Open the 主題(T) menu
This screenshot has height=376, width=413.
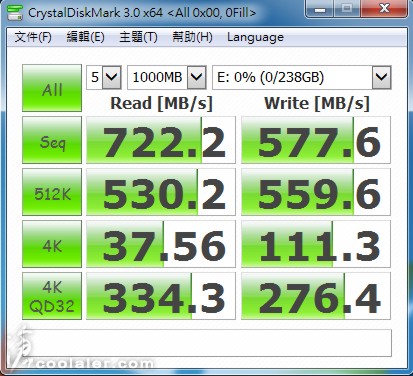click(x=138, y=37)
